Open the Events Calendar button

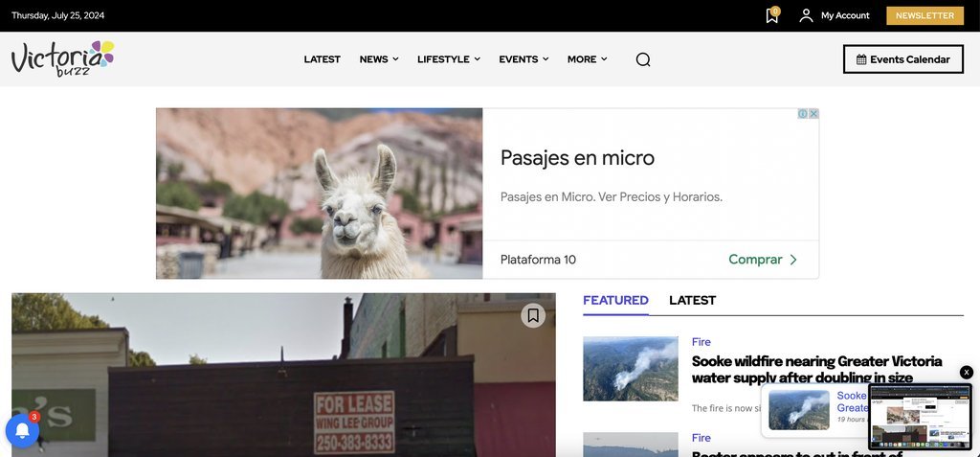(903, 59)
